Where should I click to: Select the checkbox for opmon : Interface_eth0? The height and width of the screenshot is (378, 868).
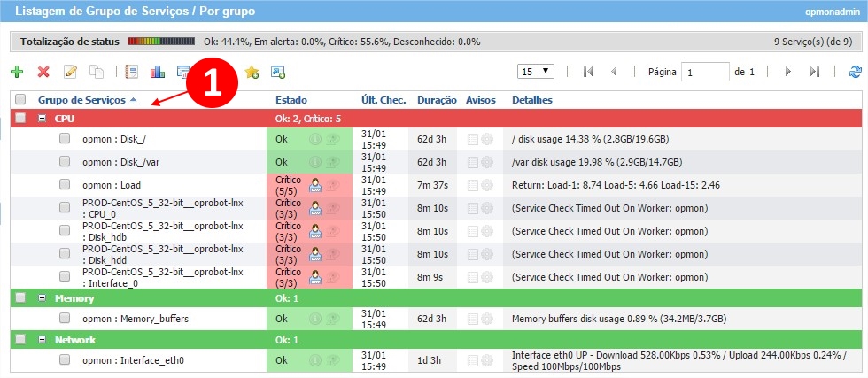point(65,360)
